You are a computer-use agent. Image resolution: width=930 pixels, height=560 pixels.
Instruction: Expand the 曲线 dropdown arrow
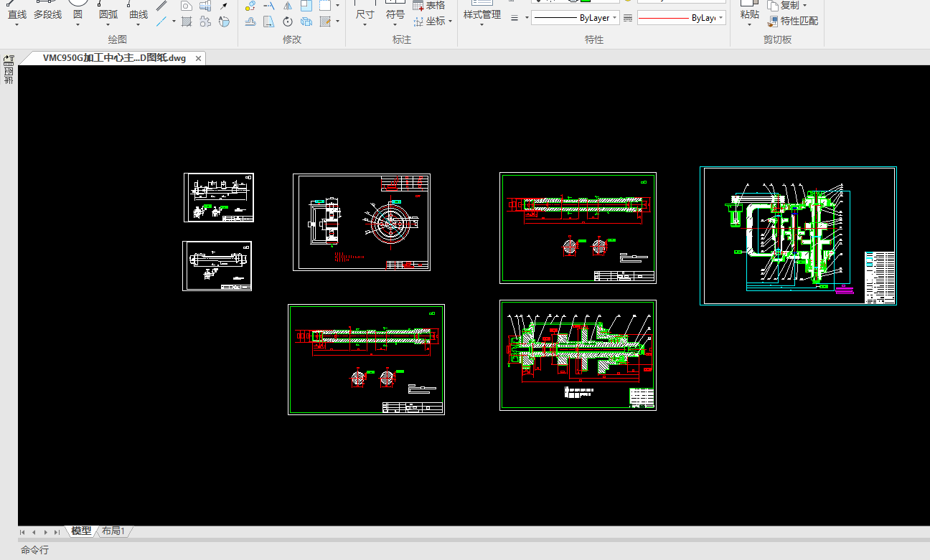[x=138, y=25]
